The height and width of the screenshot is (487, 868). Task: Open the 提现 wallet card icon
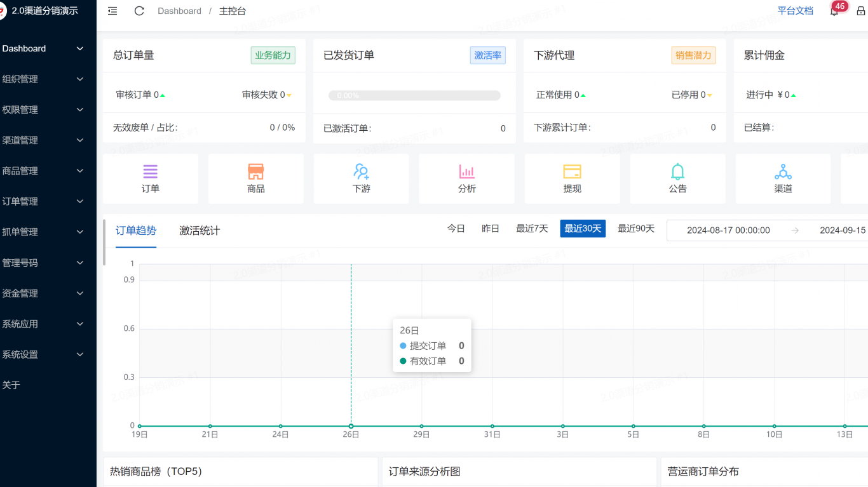(573, 171)
